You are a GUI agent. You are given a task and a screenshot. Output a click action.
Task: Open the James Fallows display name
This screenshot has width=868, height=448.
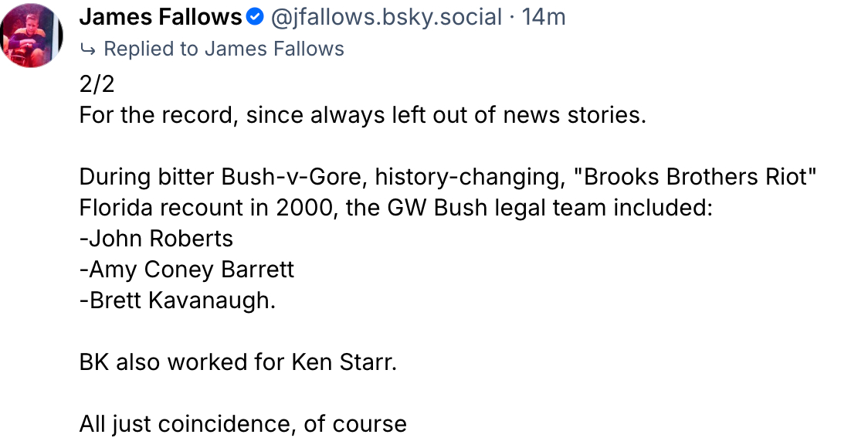tap(161, 16)
